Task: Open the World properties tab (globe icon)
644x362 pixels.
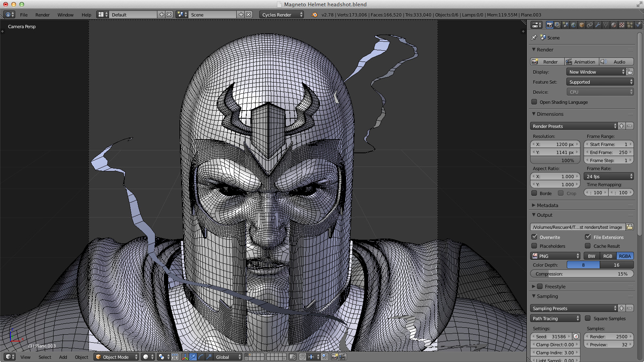Action: [x=574, y=25]
